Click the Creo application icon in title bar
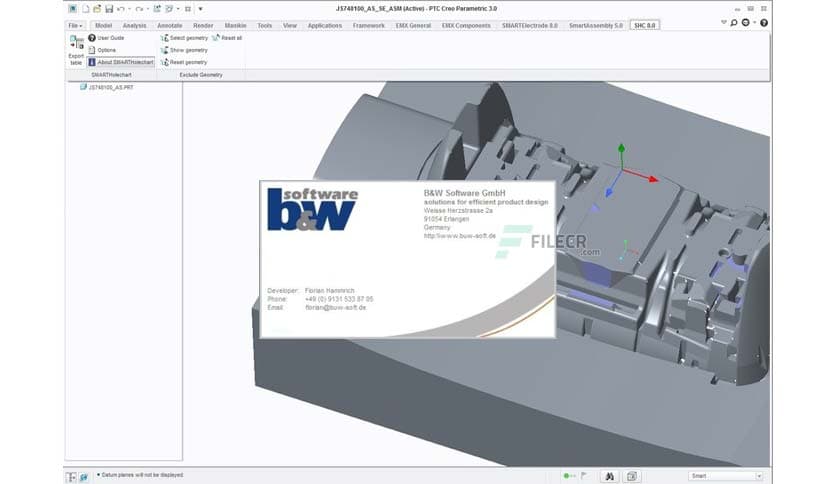The height and width of the screenshot is (484, 836). (x=73, y=9)
